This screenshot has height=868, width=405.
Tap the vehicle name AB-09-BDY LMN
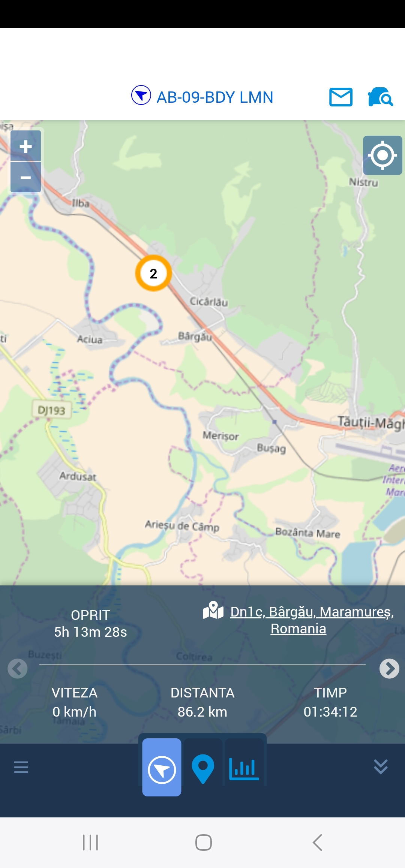[215, 97]
